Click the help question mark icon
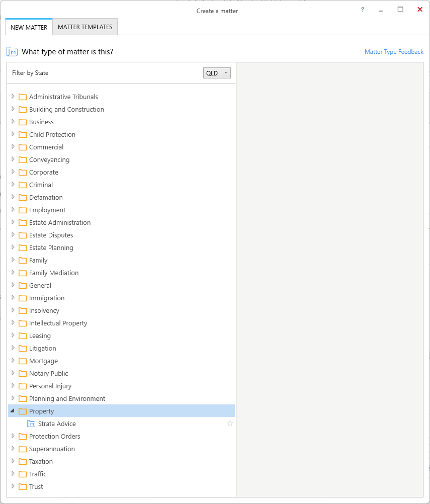This screenshot has width=430, height=504. click(363, 10)
